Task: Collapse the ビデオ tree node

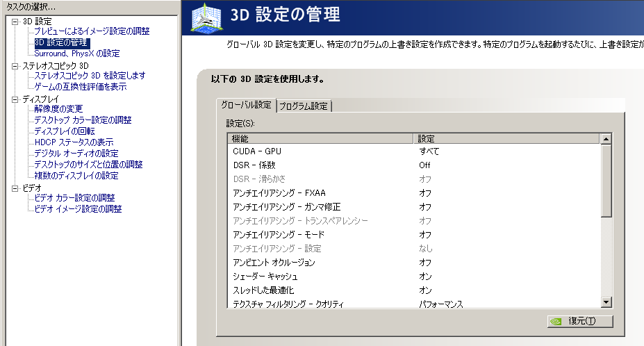Action: click(x=15, y=188)
